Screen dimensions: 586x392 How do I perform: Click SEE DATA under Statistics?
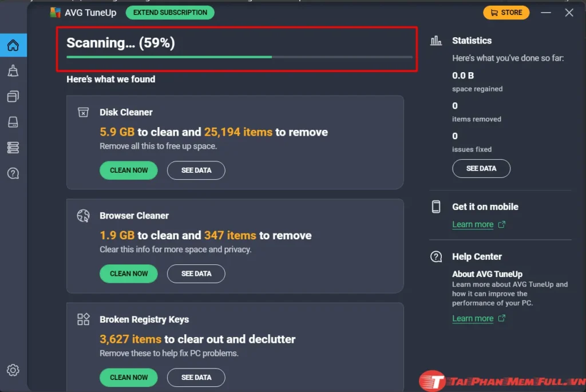(x=481, y=168)
